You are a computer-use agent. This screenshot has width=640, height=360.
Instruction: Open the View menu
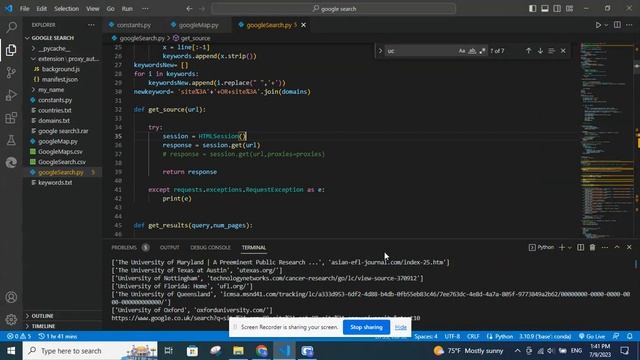pyautogui.click(x=93, y=9)
